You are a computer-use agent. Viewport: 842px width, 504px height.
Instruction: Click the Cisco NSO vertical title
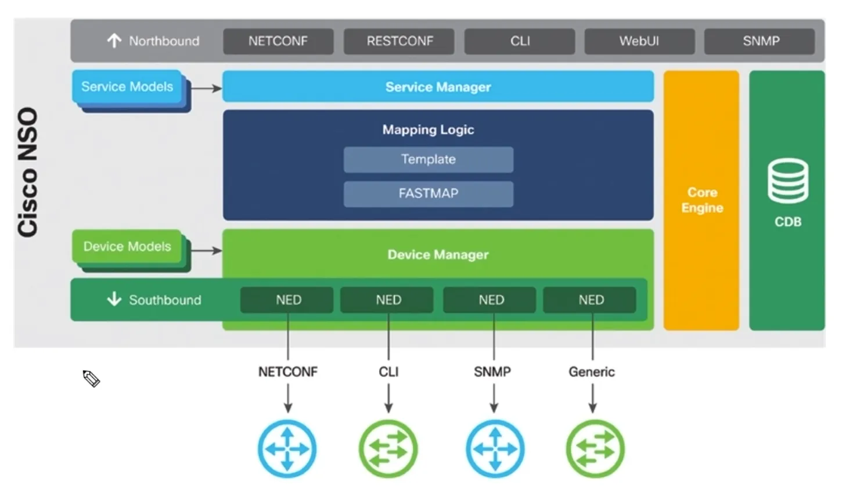pos(28,172)
